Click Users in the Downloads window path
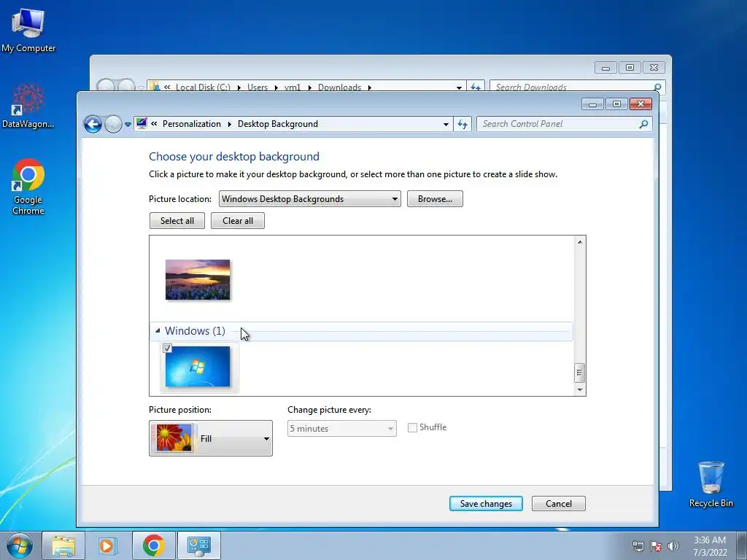Viewport: 747px width, 560px height. [258, 87]
